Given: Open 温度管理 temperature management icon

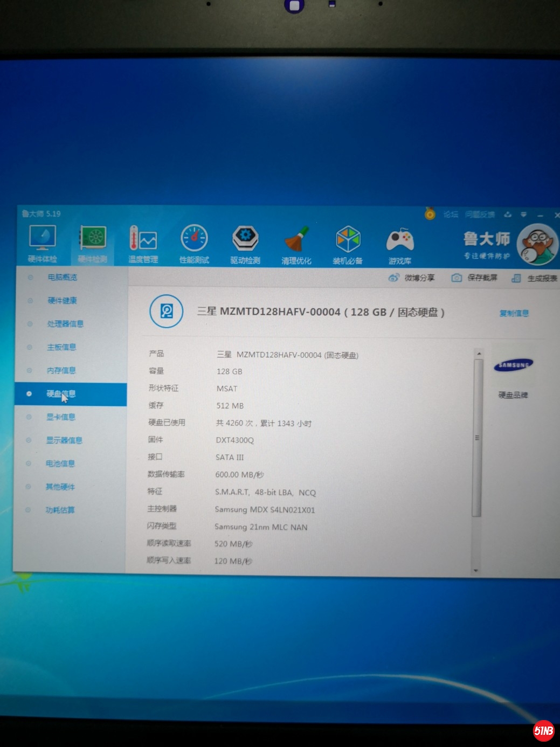Looking at the screenshot, I should (x=143, y=244).
